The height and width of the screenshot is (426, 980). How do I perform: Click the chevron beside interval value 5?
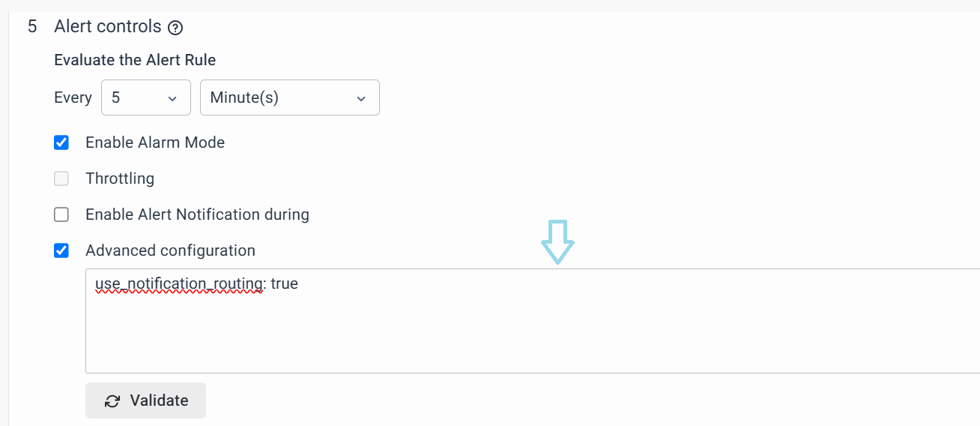(x=172, y=98)
